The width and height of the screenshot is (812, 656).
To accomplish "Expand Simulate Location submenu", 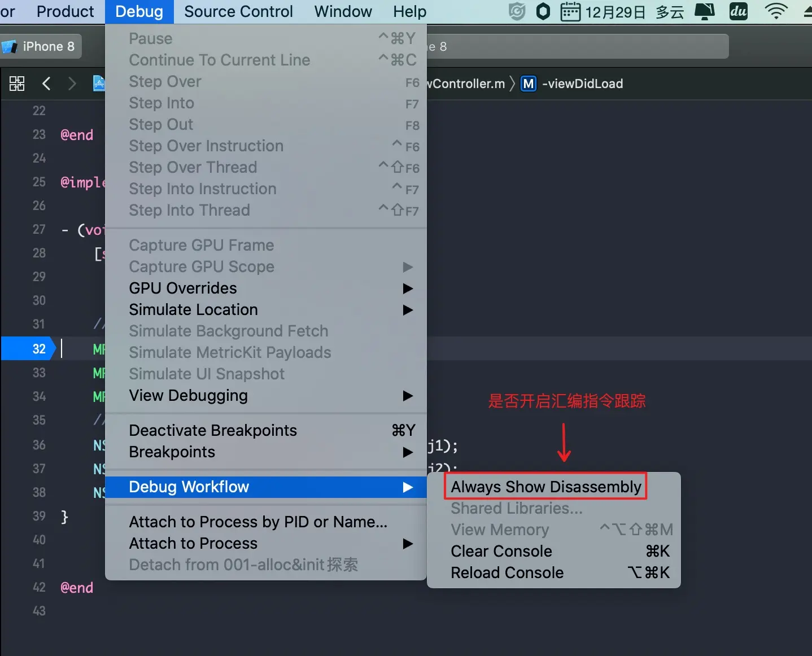I will pos(265,309).
